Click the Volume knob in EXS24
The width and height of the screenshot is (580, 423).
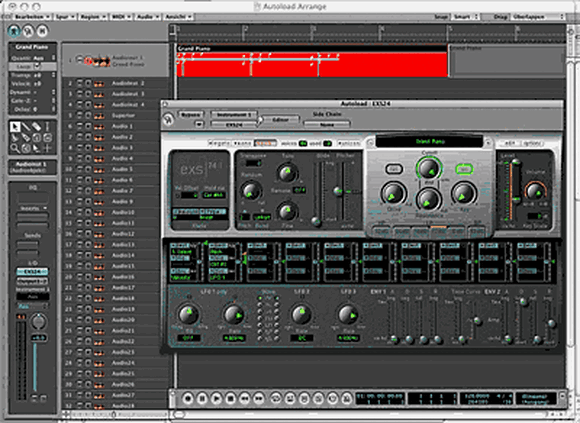(535, 191)
